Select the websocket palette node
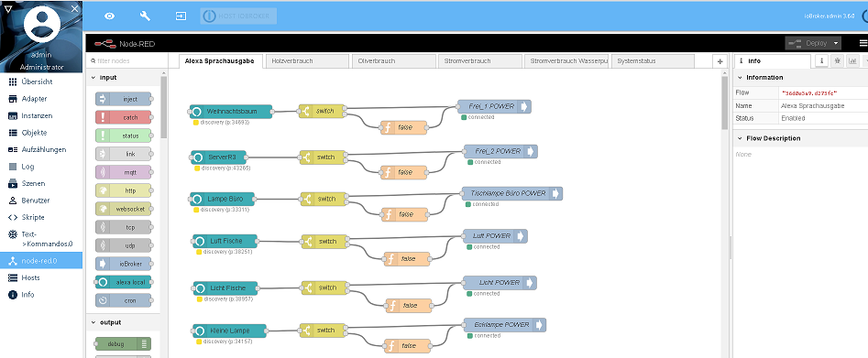This screenshot has height=358, width=868. click(123, 209)
